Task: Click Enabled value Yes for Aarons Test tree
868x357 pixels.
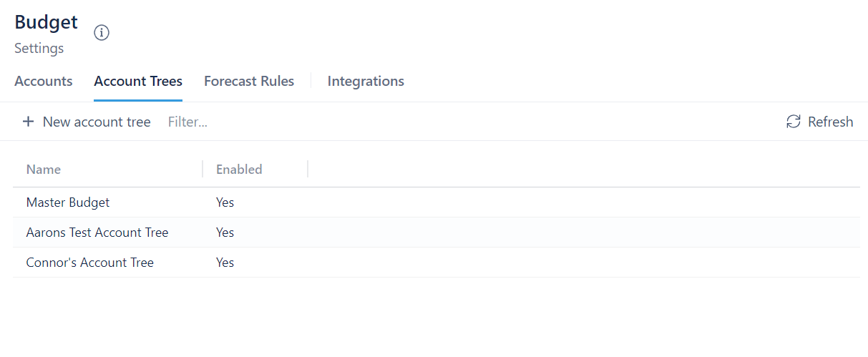Action: pyautogui.click(x=225, y=233)
